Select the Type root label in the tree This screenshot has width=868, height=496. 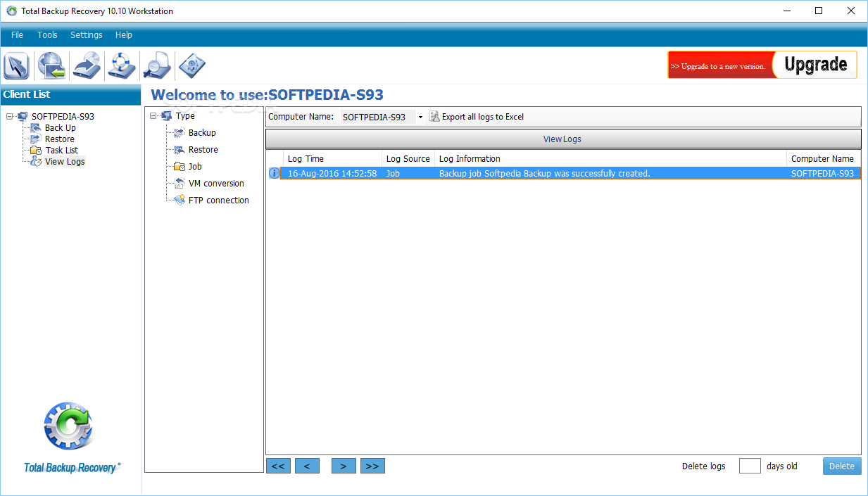pos(185,116)
